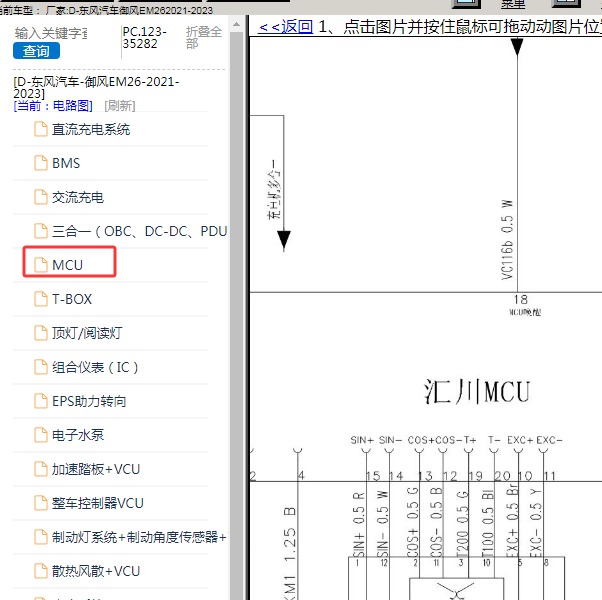The width and height of the screenshot is (602, 600).
Task: Click the document icon beside MCU
Action: (x=41, y=265)
